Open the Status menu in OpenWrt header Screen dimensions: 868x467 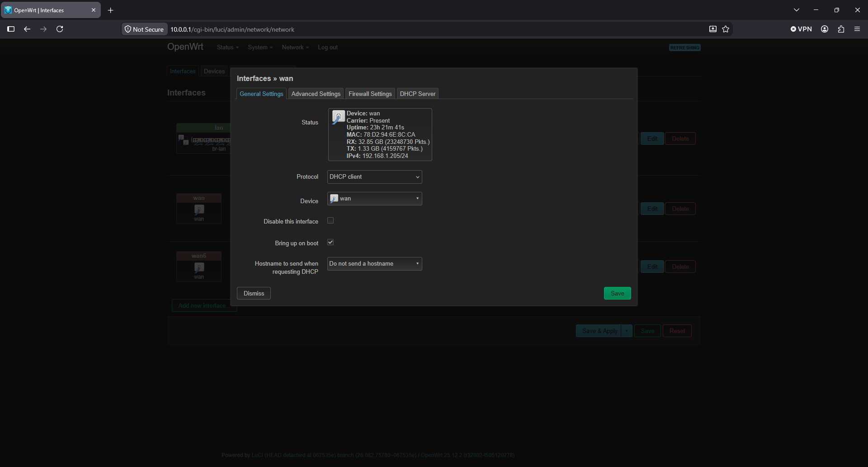[227, 47]
